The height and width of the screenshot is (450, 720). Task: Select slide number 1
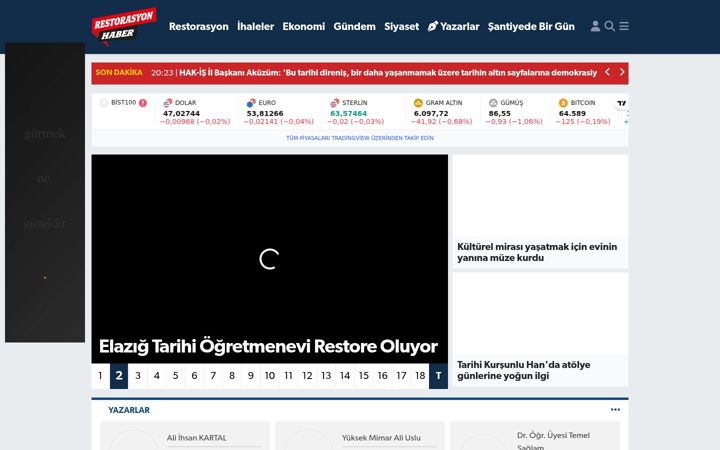(100, 376)
